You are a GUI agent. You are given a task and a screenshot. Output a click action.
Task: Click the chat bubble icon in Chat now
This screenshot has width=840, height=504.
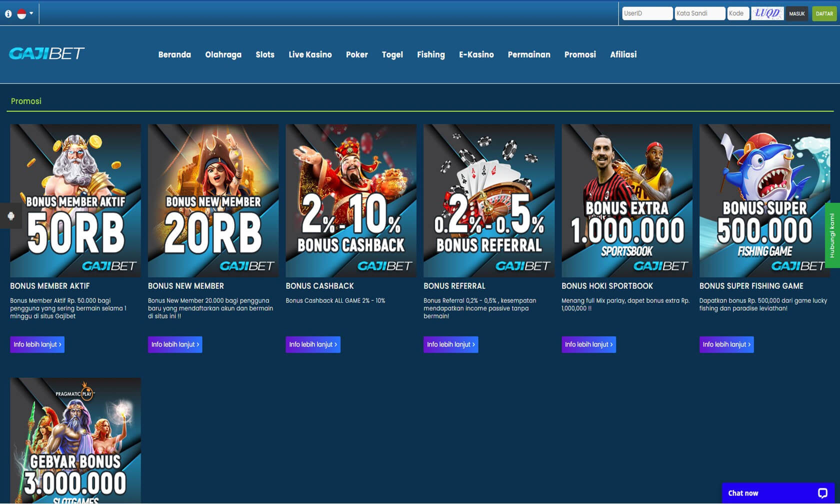822,493
